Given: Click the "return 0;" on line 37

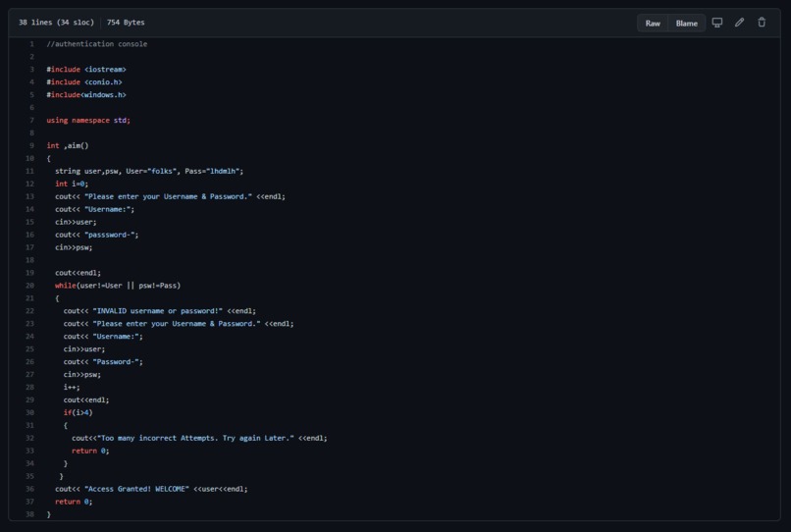Looking at the screenshot, I should point(74,502).
